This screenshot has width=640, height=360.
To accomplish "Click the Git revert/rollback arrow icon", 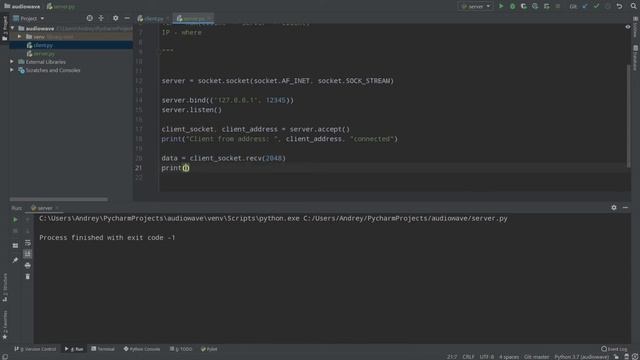I will [x=619, y=6].
